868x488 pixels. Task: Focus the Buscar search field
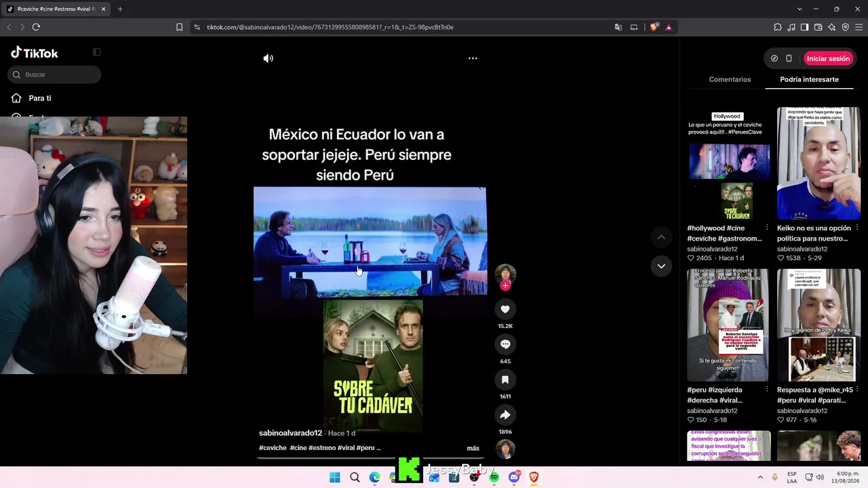[x=54, y=75]
